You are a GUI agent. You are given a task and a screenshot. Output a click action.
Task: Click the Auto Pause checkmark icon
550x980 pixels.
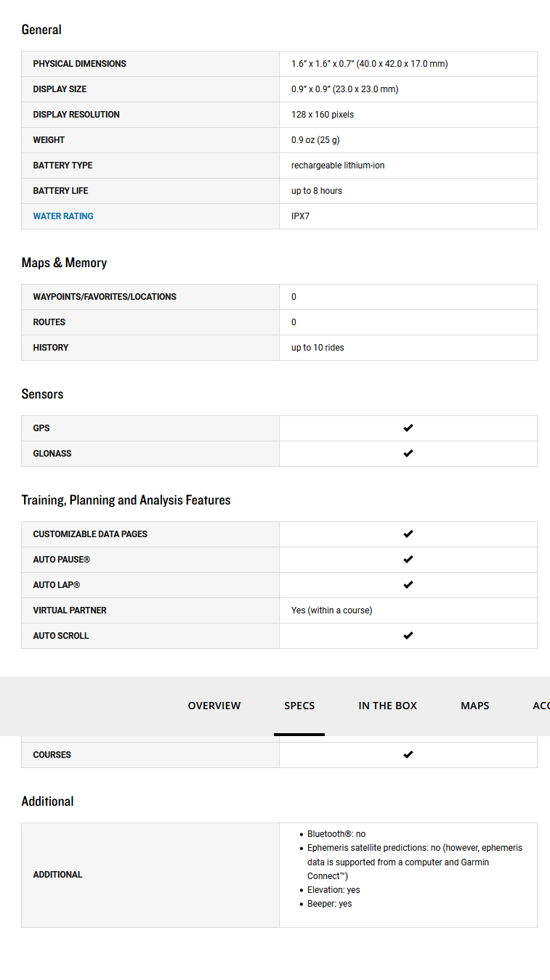(408, 560)
